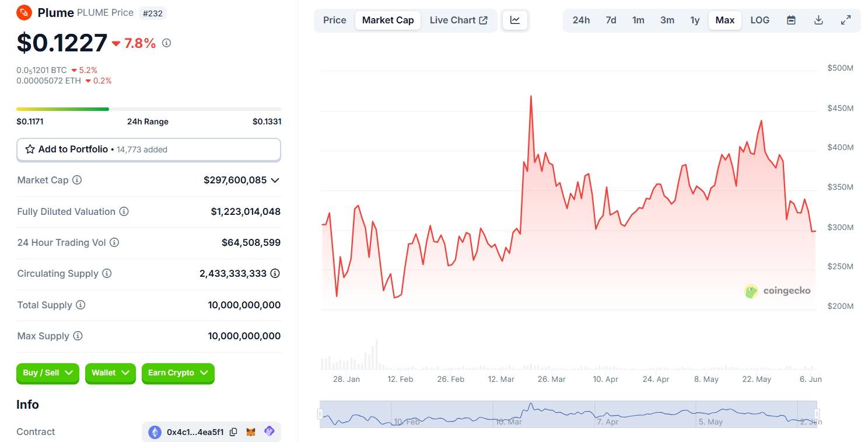The image size is (868, 442).
Task: Click the Info section heading
Action: click(x=27, y=405)
